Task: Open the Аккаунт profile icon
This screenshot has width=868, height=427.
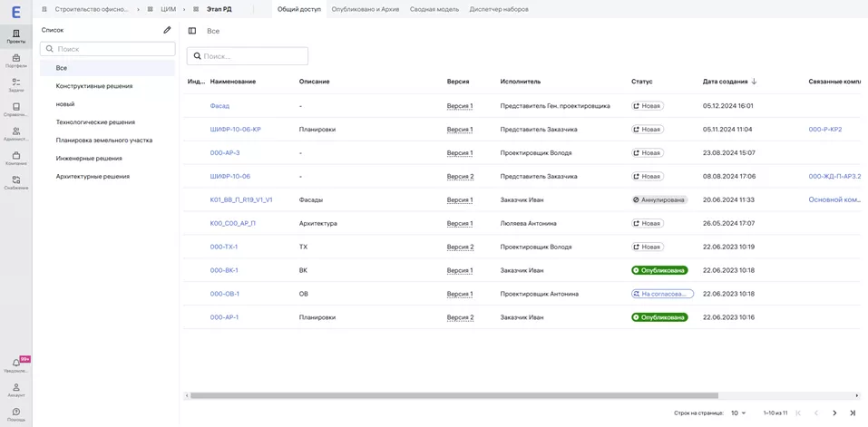Action: 15,389
